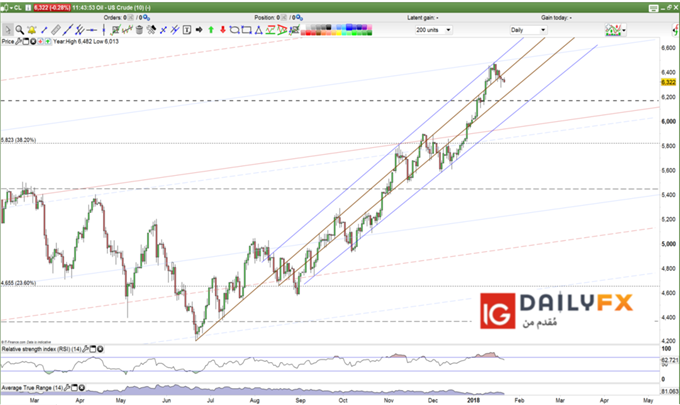Viewport: 680px width, 405px height.
Task: Select the triangle drawing tool
Action: (258, 30)
